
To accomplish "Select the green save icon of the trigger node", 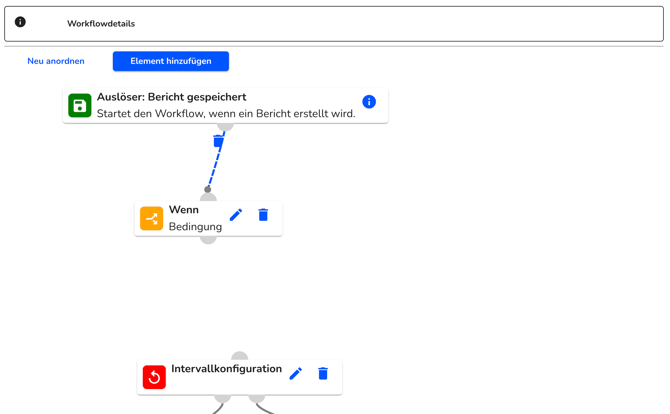I will pos(80,106).
